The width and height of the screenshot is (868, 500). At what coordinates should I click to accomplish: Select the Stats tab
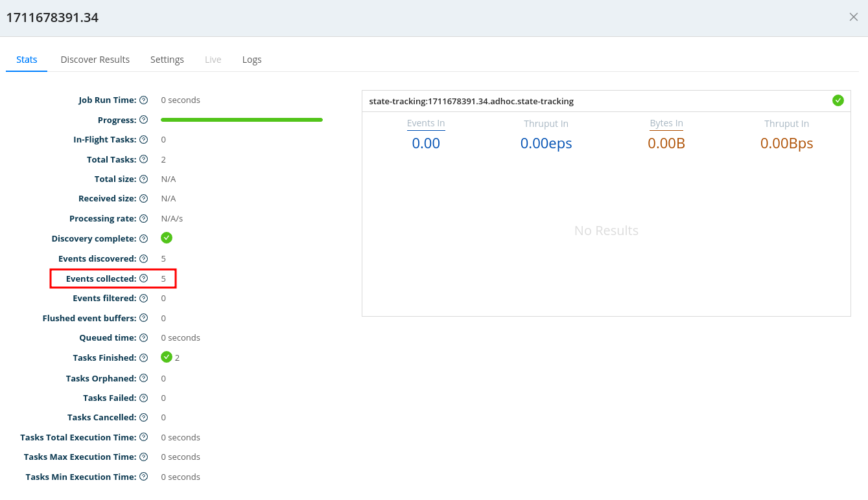coord(27,60)
